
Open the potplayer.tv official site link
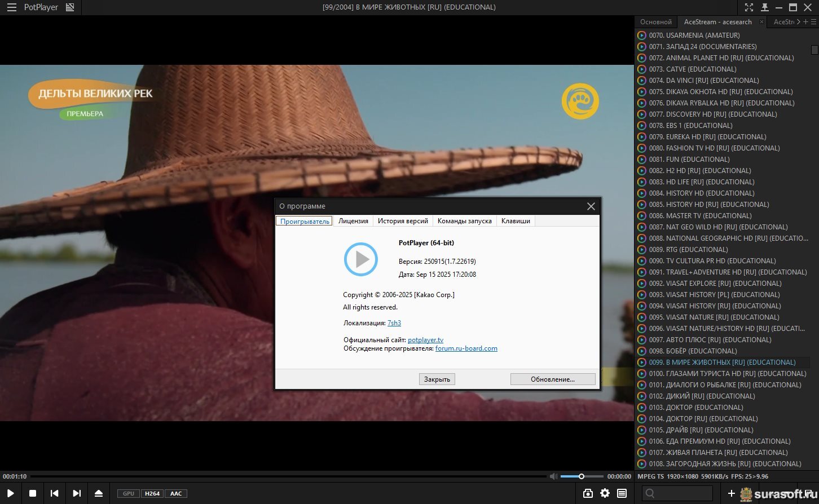425,340
